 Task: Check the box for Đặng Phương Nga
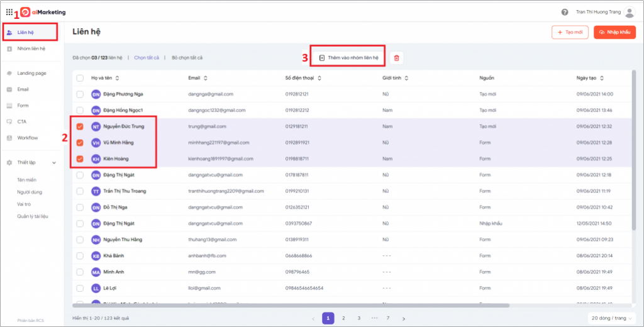click(80, 94)
